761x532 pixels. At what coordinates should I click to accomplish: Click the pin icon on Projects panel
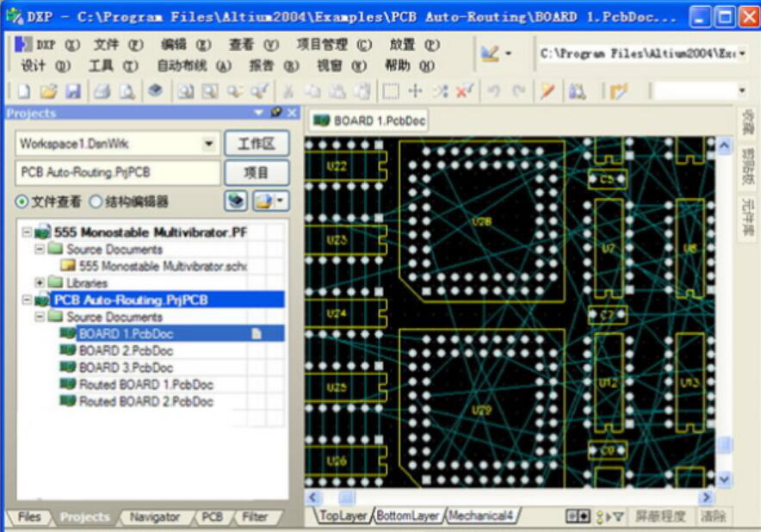click(x=276, y=113)
